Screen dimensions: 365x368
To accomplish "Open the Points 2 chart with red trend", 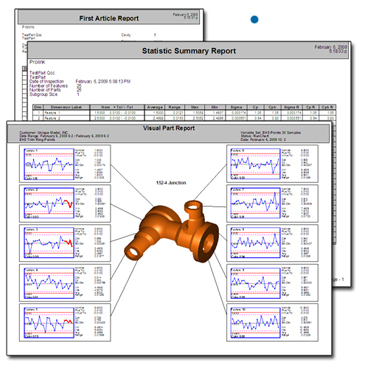I will pyautogui.click(x=49, y=203).
